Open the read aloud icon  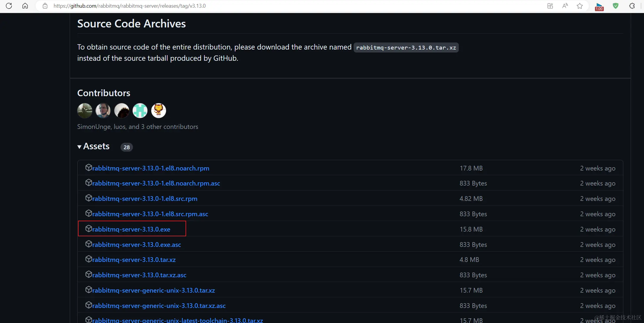(x=565, y=6)
